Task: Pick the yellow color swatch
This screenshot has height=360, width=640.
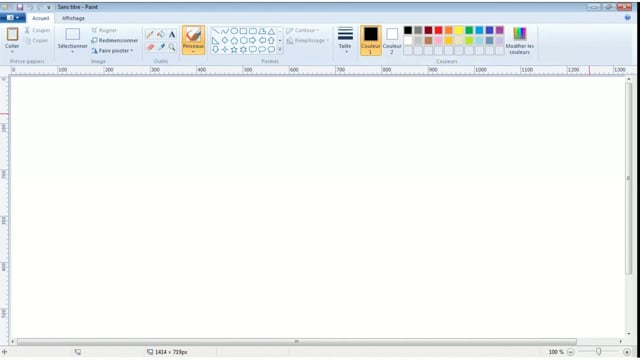Action: [x=459, y=30]
